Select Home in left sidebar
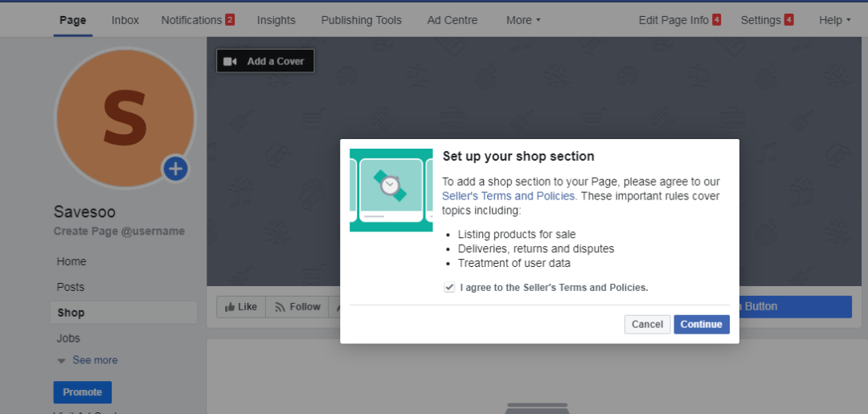The width and height of the screenshot is (868, 414). click(72, 261)
